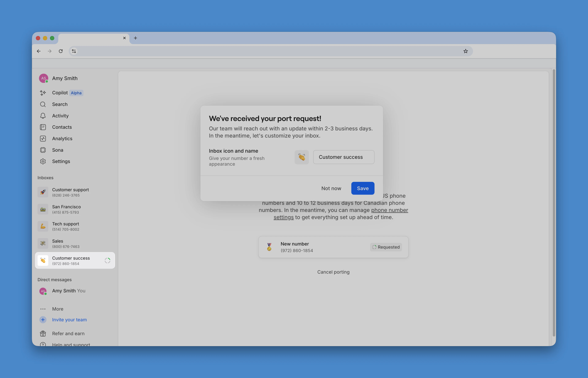
Task: Click the Contacts book icon
Action: coord(43,127)
